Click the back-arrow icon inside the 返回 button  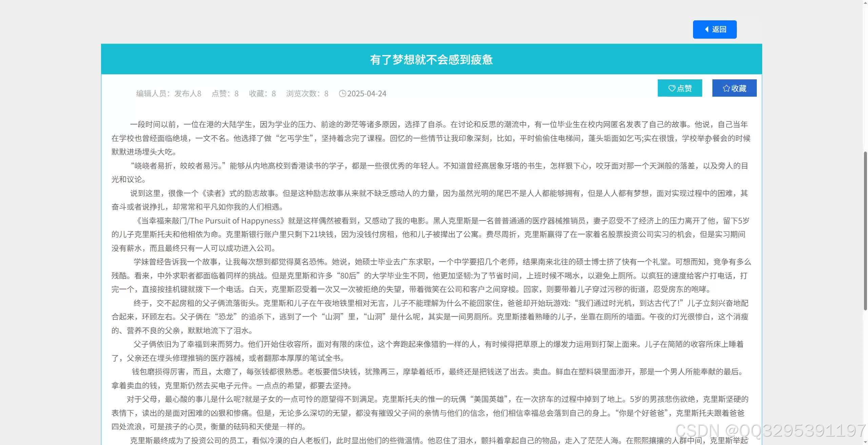707,30
